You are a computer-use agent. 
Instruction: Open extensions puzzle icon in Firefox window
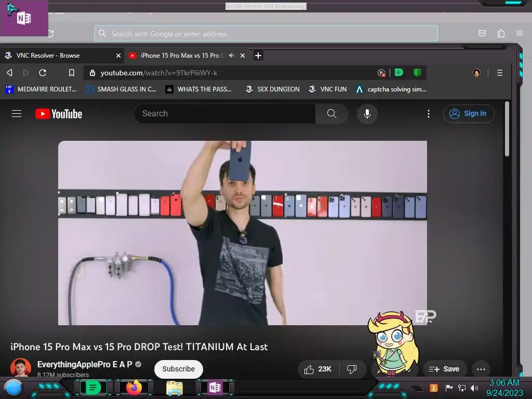coord(501,33)
